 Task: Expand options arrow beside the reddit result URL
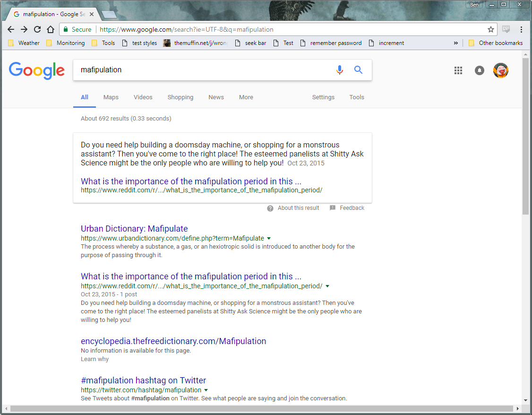point(327,286)
